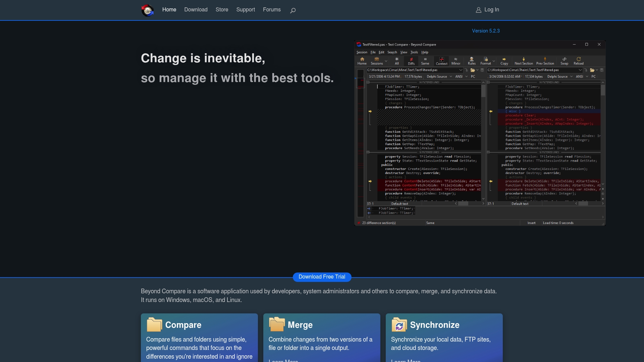Open the Sessions dropdown arrow
644x362 pixels.
point(386,61)
